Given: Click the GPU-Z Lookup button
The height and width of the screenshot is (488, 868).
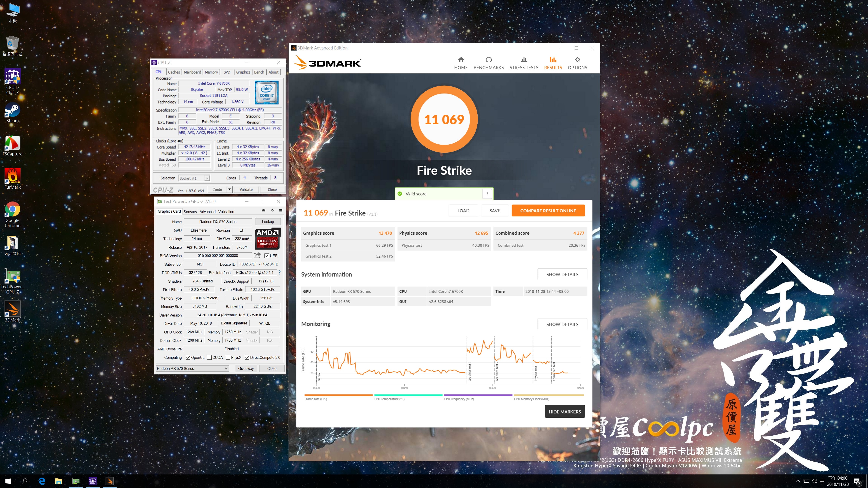Looking at the screenshot, I should (268, 222).
